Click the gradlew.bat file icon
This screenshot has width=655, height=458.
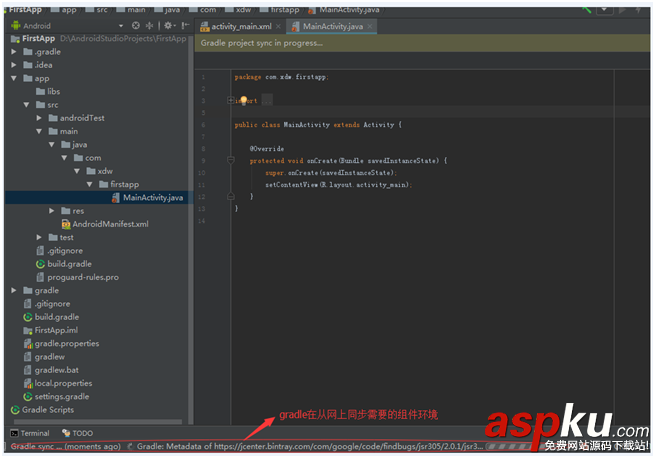(28, 370)
